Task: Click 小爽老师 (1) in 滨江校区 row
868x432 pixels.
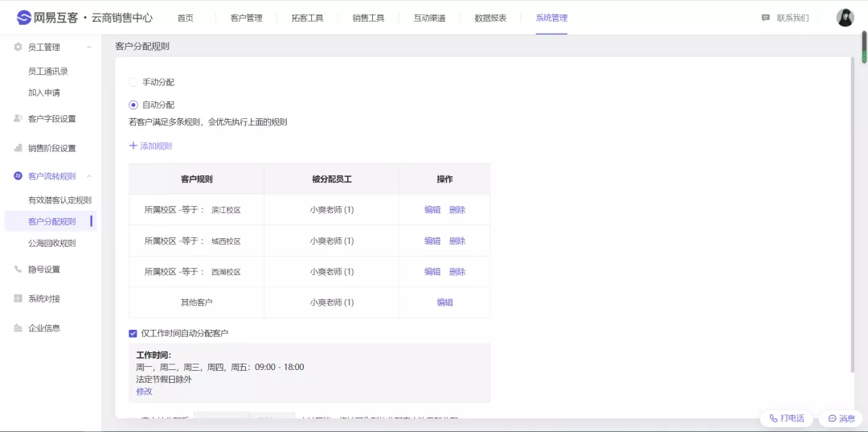Action: click(332, 210)
